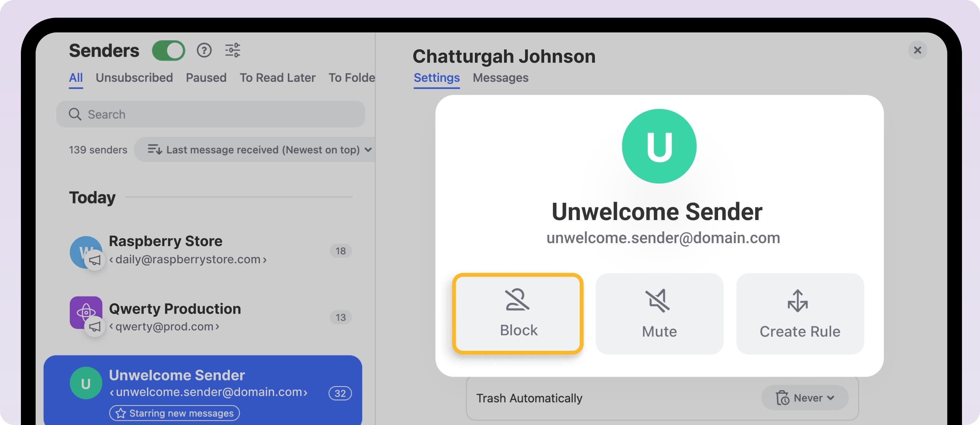The image size is (980, 425).
Task: Switch to the Messages tab
Action: click(x=500, y=78)
